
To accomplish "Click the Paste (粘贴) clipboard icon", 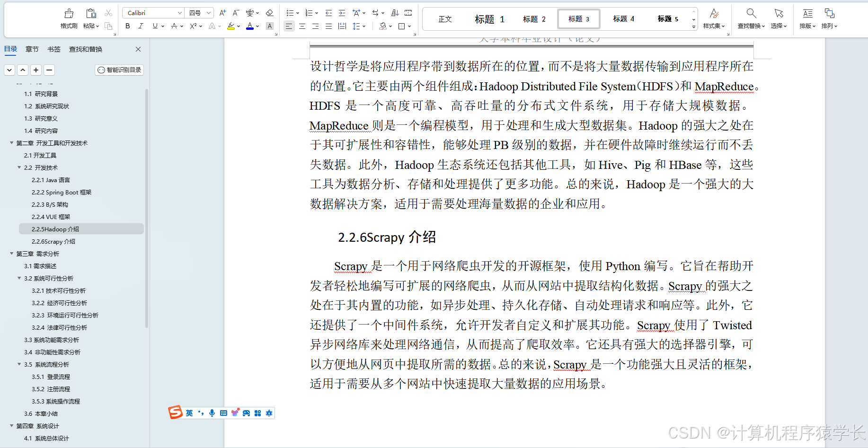I will pyautogui.click(x=91, y=14).
